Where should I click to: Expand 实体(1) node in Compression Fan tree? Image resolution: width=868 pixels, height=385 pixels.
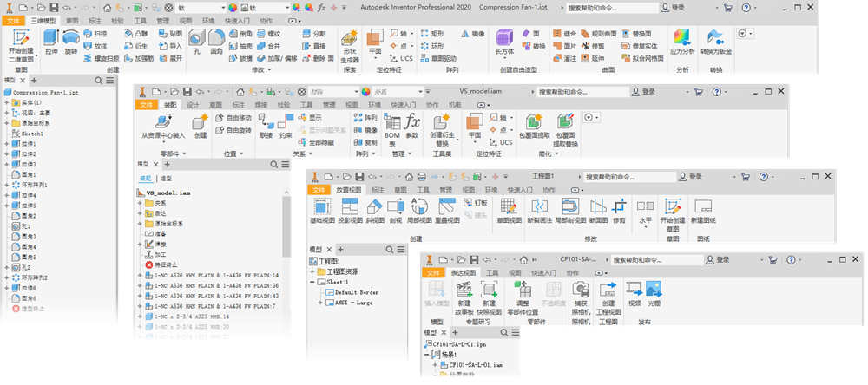[x=6, y=102]
